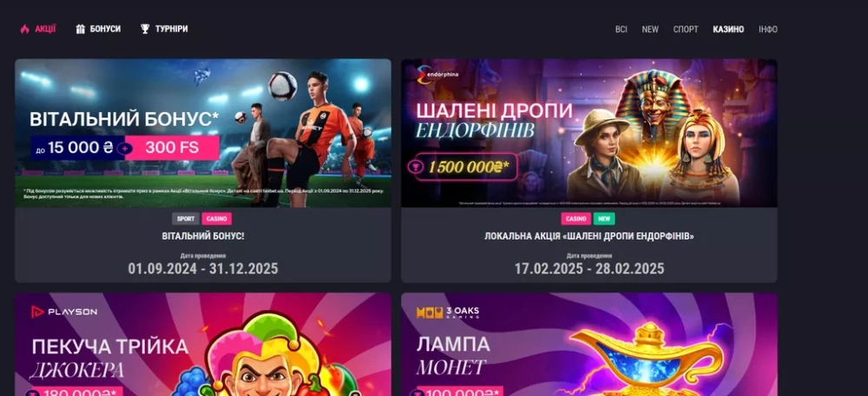The image size is (868, 396).
Task: Click the trophy icon beside Турніри
Action: (x=145, y=29)
